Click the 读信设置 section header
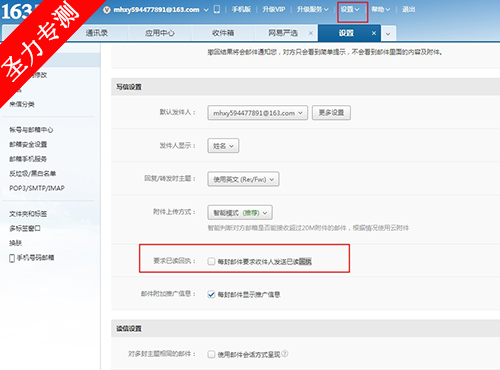The height and width of the screenshot is (370, 500). 129,329
